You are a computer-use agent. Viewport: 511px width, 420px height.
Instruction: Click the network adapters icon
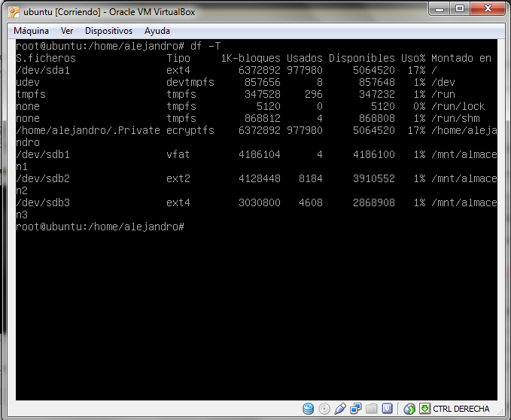[356, 409]
